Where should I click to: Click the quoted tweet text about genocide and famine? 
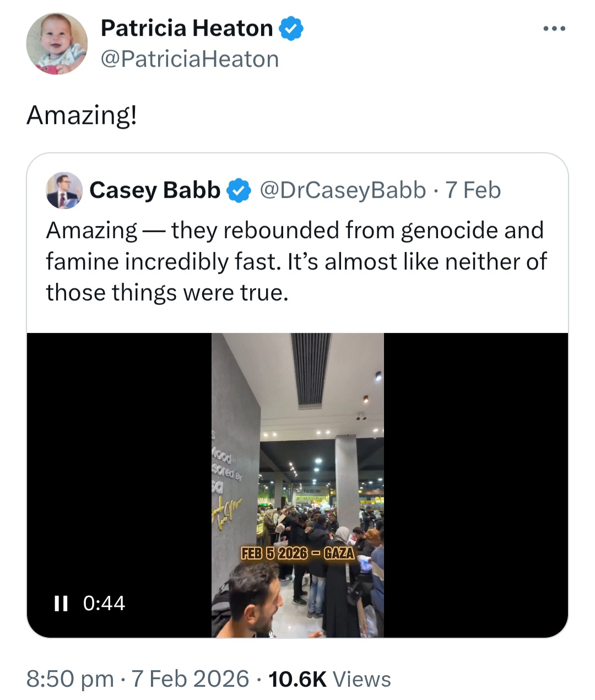pyautogui.click(x=296, y=261)
